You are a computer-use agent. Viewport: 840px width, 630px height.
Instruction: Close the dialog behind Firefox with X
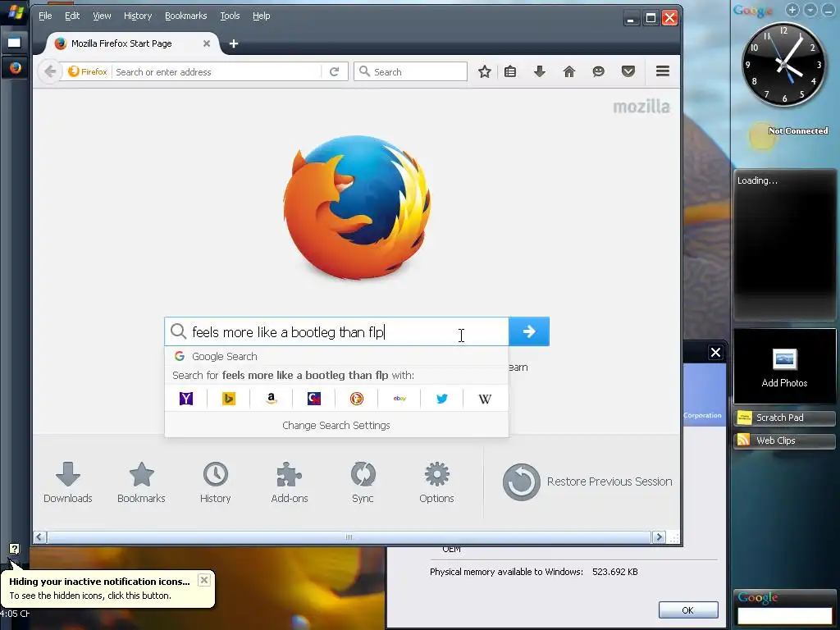coord(715,353)
